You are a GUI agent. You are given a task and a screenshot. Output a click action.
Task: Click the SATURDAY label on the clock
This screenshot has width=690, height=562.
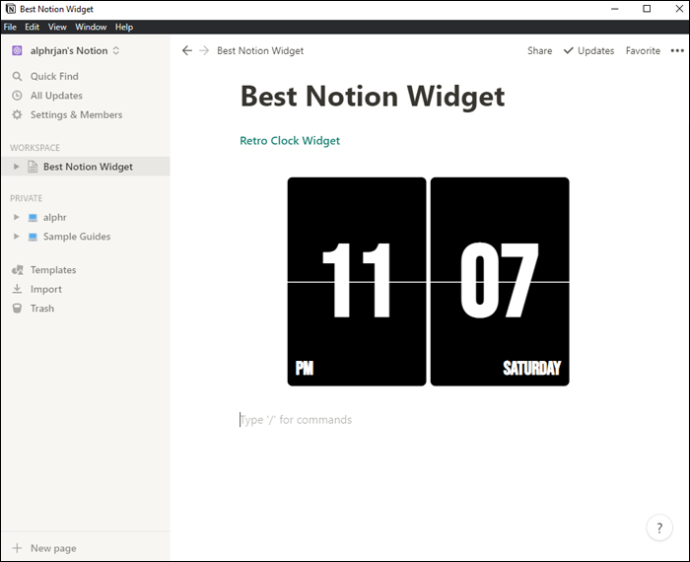tap(532, 368)
